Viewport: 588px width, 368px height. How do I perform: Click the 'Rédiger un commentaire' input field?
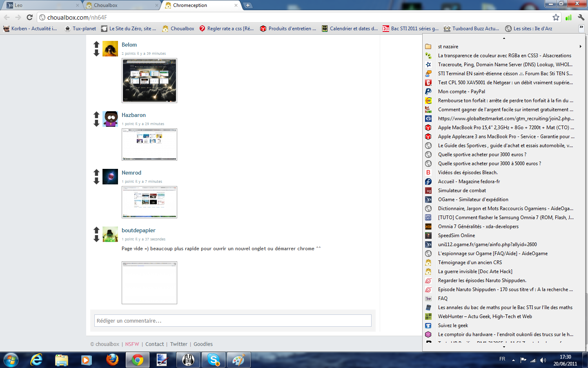(x=233, y=321)
